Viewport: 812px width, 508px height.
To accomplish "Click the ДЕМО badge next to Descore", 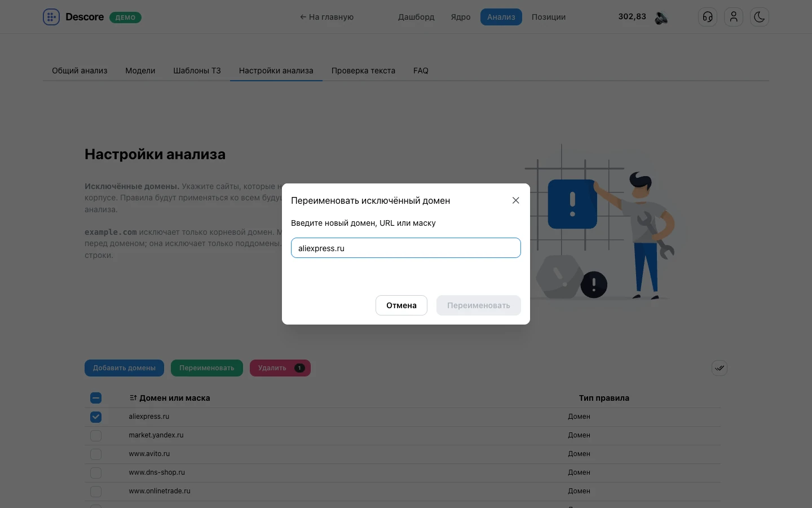I will 125,17.
